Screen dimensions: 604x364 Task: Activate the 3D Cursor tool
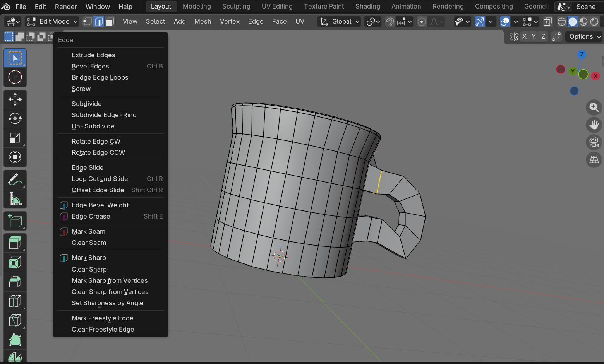pos(15,77)
